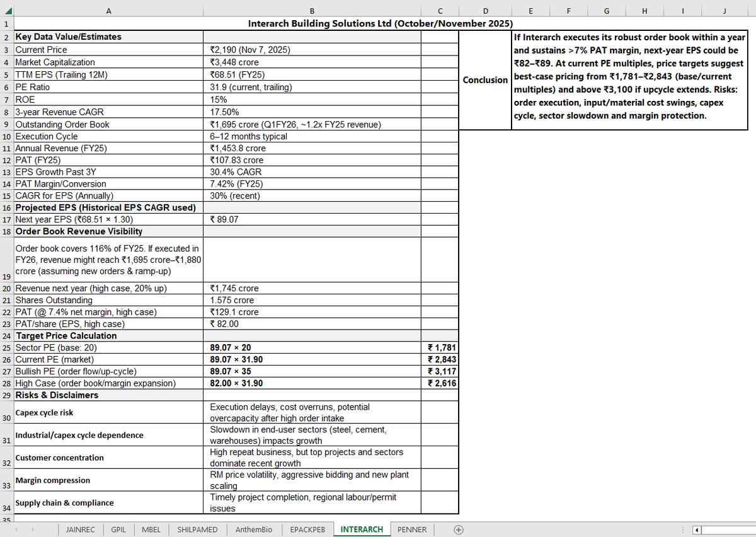This screenshot has width=756, height=537.
Task: Select the Market Capitalization cell
Action: pyautogui.click(x=108, y=62)
